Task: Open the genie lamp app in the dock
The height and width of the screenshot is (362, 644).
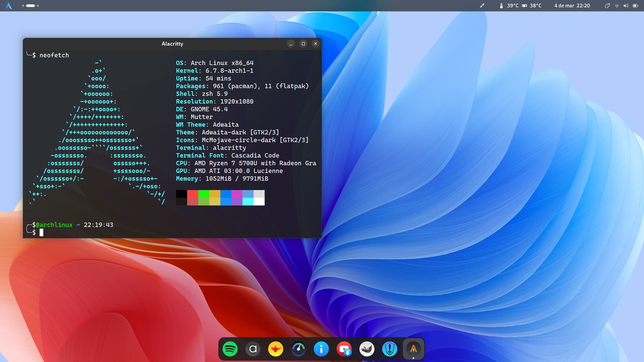Action: [275, 349]
